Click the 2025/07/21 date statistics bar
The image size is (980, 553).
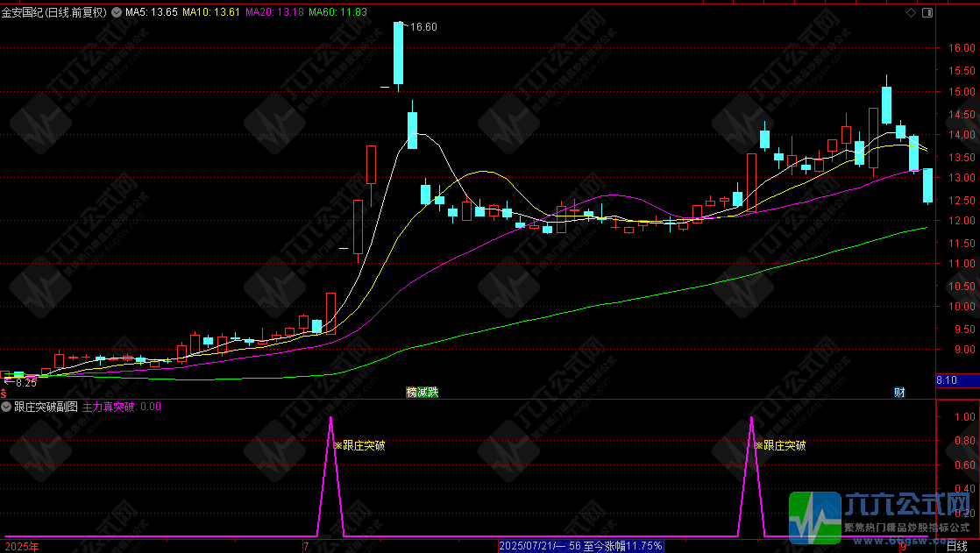click(580, 546)
